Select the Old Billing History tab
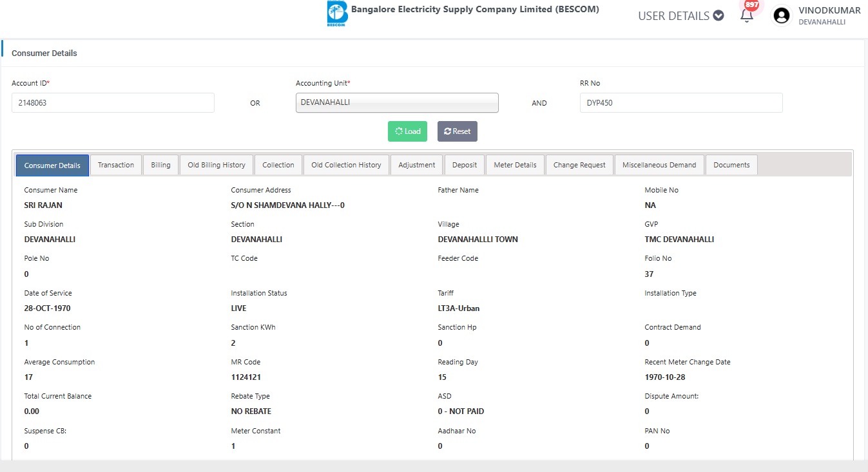This screenshot has height=472, width=868. 217,165
